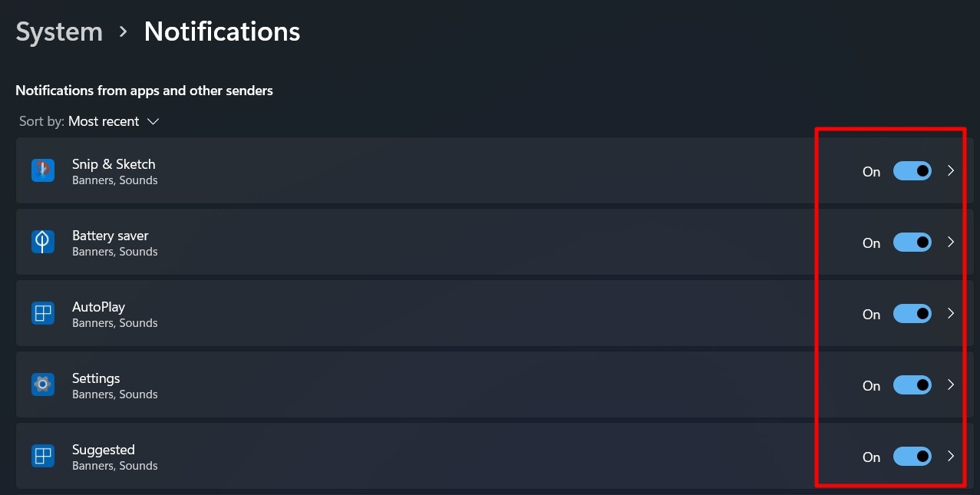The width and height of the screenshot is (980, 495).
Task: Switch off AutoPlay notifications toggle
Action: pyautogui.click(x=912, y=314)
